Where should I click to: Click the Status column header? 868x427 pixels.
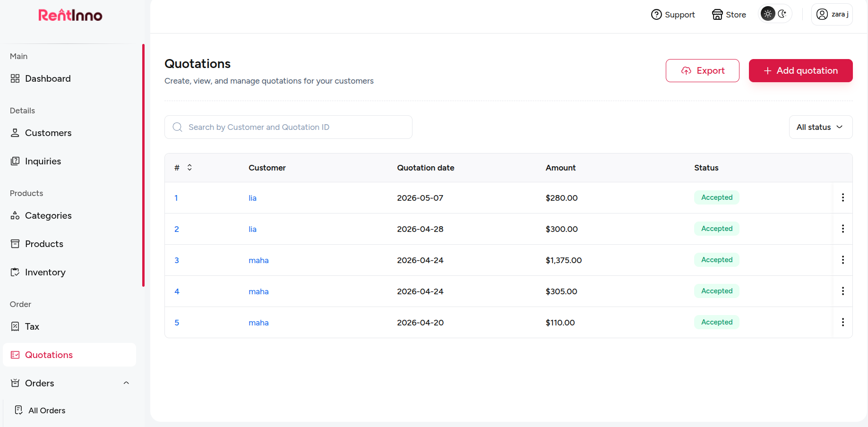coord(706,168)
